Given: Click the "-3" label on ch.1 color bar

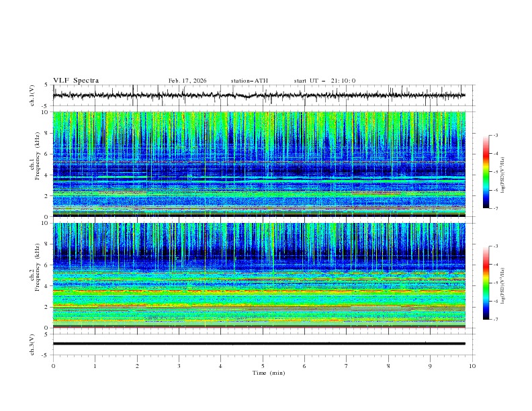Looking at the screenshot, I should [x=495, y=135].
